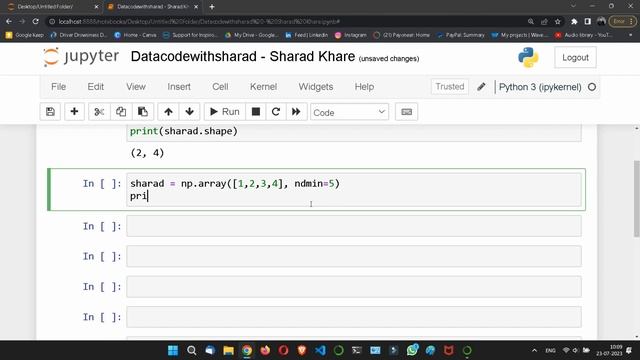Open Windows Start menu
This screenshot has height=360, width=640.
coord(173,350)
